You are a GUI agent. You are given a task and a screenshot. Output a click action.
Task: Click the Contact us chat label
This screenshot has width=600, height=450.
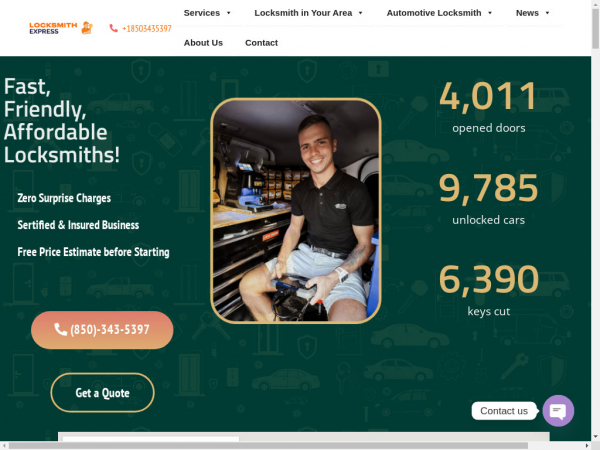tap(503, 411)
